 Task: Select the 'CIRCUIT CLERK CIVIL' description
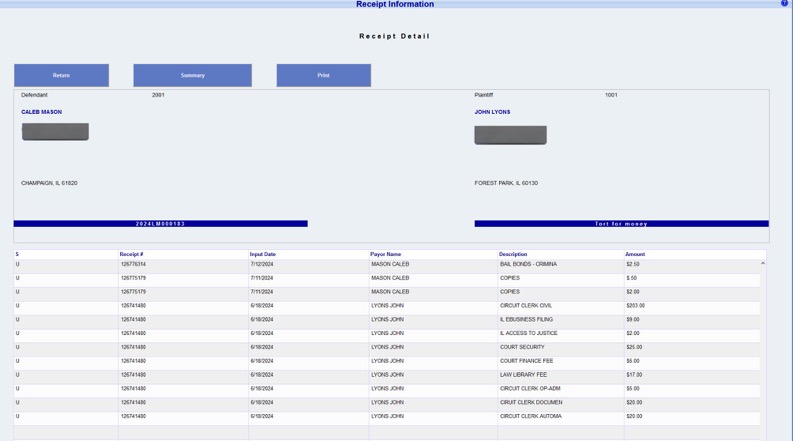(525, 305)
